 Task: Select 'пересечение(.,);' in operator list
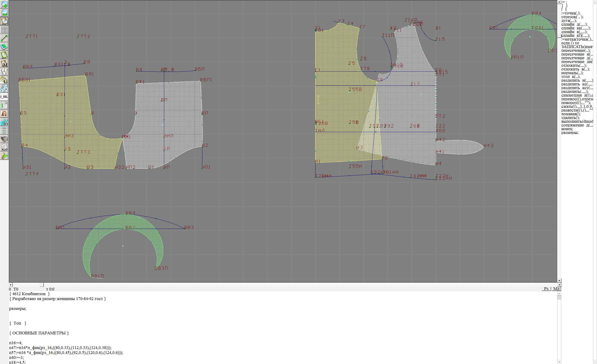pyautogui.click(x=576, y=51)
